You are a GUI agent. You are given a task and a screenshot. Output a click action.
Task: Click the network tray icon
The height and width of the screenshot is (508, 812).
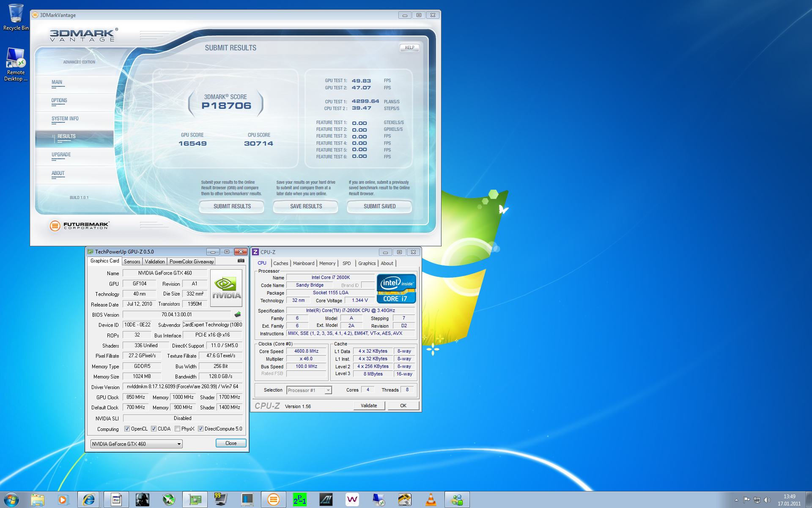pyautogui.click(x=757, y=500)
